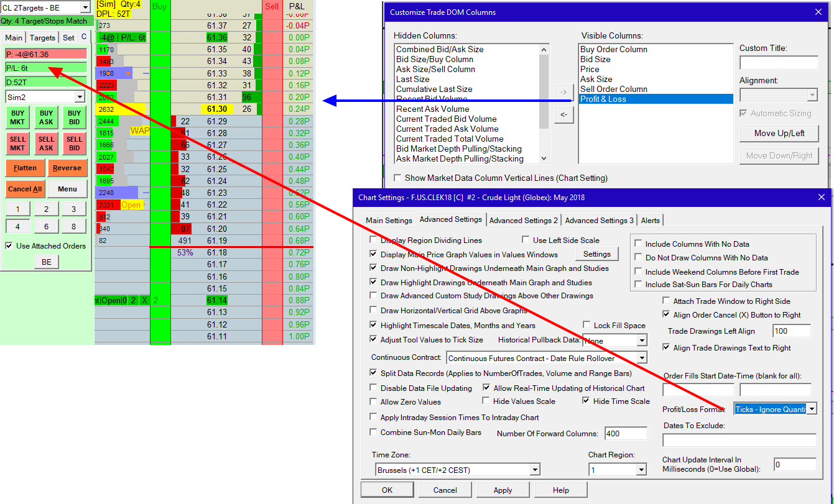Reverse the current position
This screenshot has width=834, height=504.
67,168
